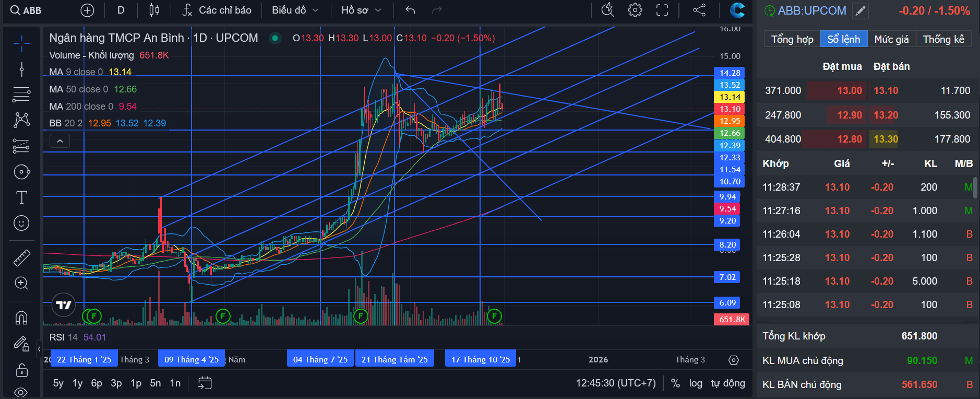Add a symbol with the plus icon
980x399 pixels.
click(x=88, y=10)
